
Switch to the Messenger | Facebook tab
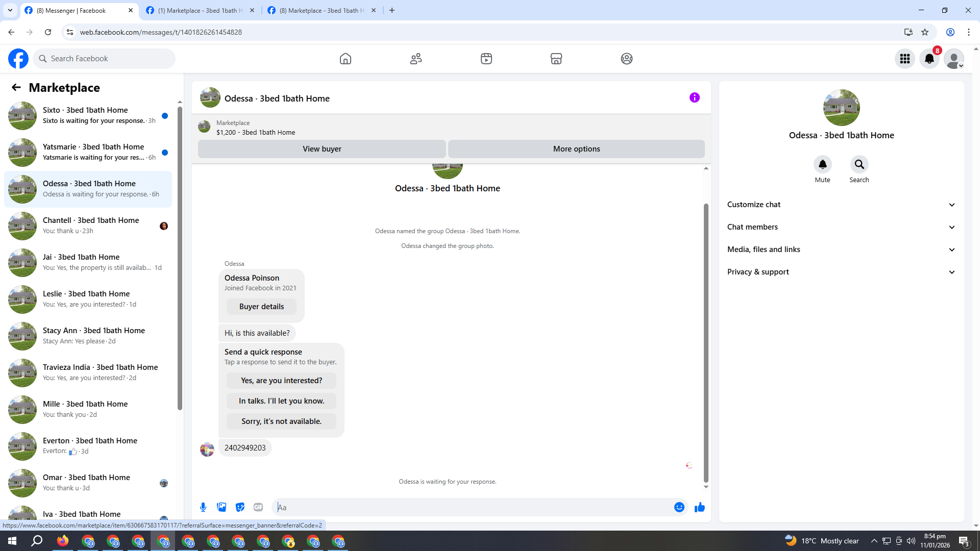pyautogui.click(x=79, y=10)
